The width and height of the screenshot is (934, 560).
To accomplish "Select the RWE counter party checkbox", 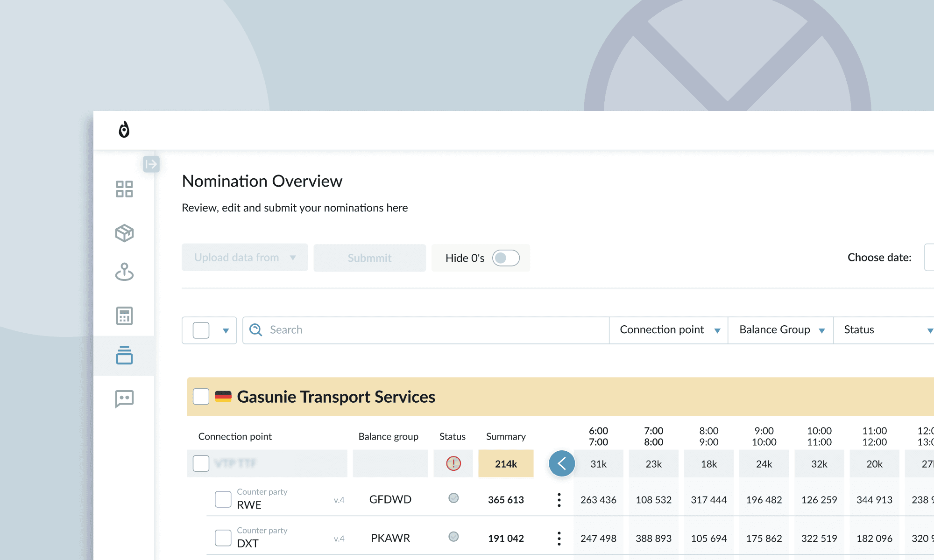I will click(223, 499).
